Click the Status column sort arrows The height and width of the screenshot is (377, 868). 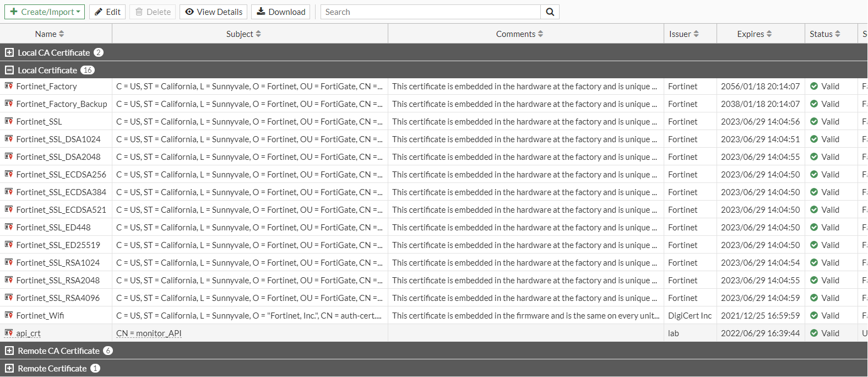(838, 34)
